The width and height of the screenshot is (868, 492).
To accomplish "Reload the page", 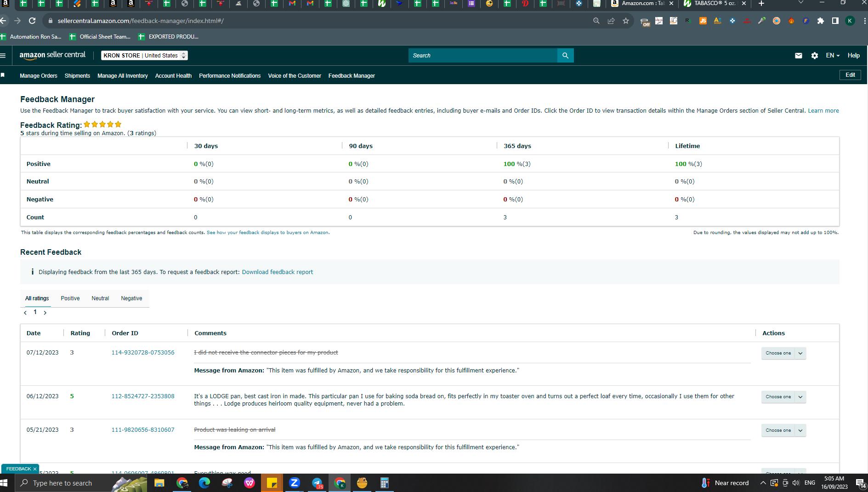I will click(x=32, y=21).
